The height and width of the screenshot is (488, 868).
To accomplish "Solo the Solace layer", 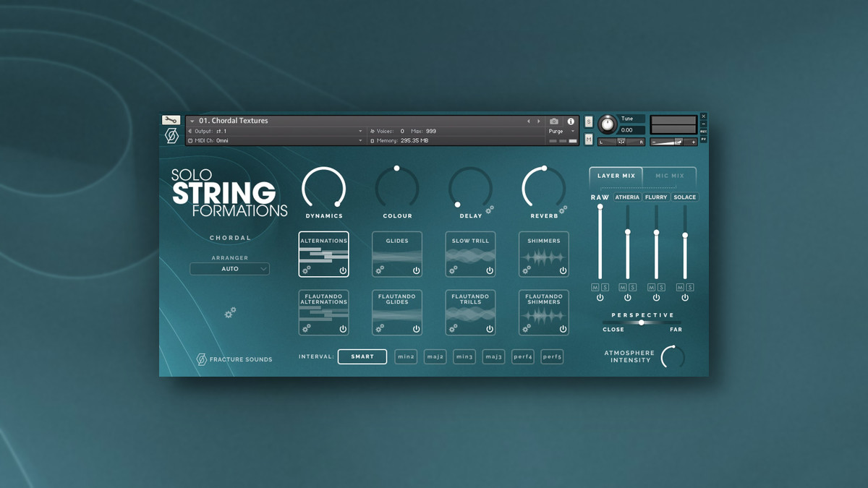I will click(690, 287).
